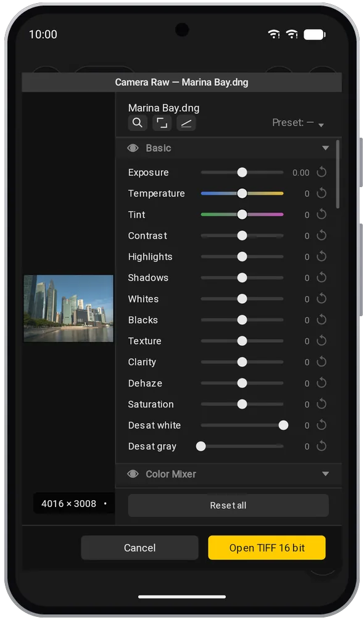Click the Color Mixer section title
The width and height of the screenshot is (364, 620).
(171, 474)
